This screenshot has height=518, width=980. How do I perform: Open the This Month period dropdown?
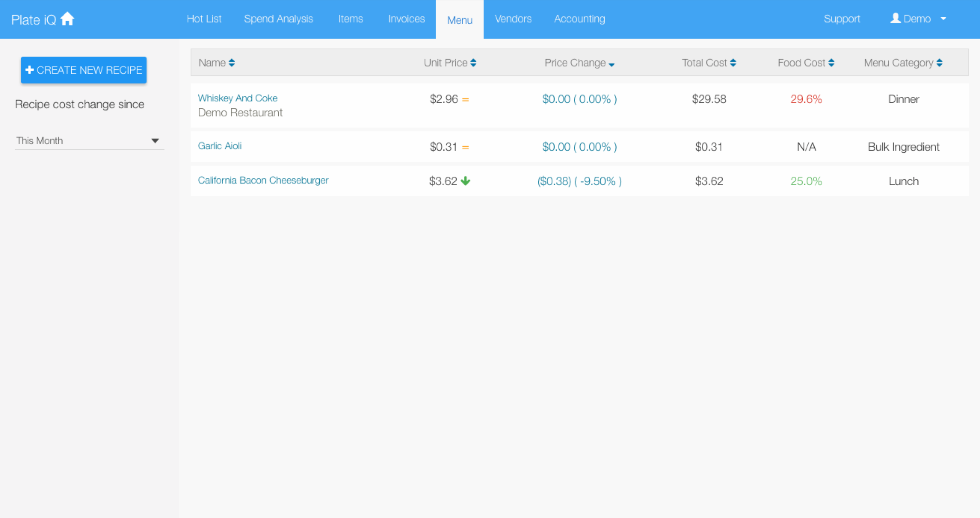(x=89, y=141)
